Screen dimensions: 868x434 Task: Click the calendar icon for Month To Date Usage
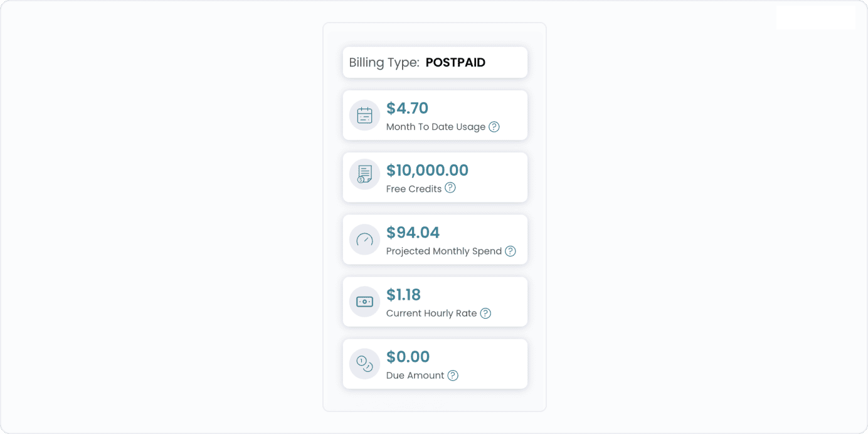click(x=364, y=115)
